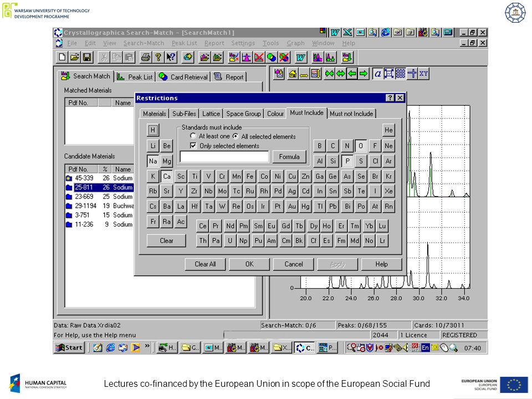Click the XY coordinates graph icon
This screenshot has width=532, height=399.
pyautogui.click(x=423, y=74)
